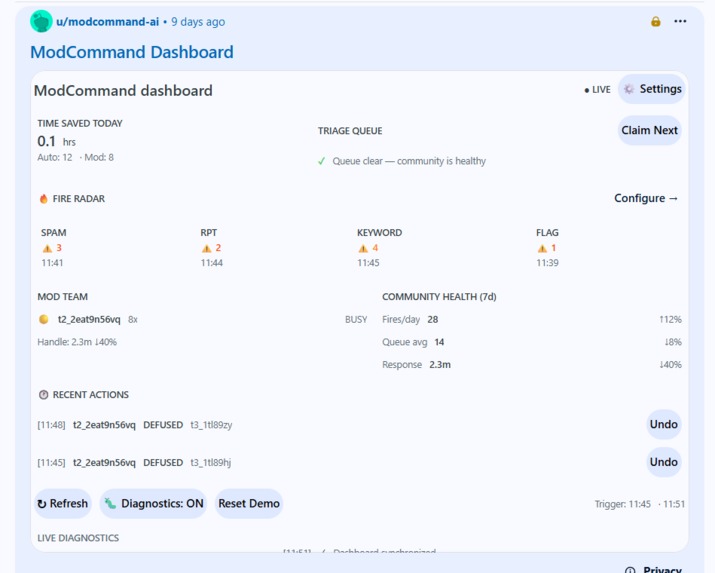This screenshot has height=573, width=715.
Task: Open the three-dot post options menu
Action: [680, 21]
